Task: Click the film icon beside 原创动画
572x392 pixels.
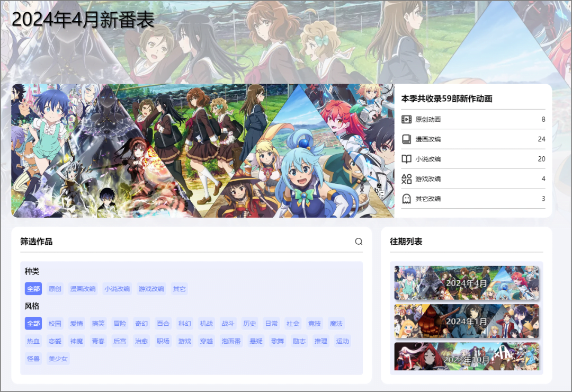Action: tap(406, 119)
